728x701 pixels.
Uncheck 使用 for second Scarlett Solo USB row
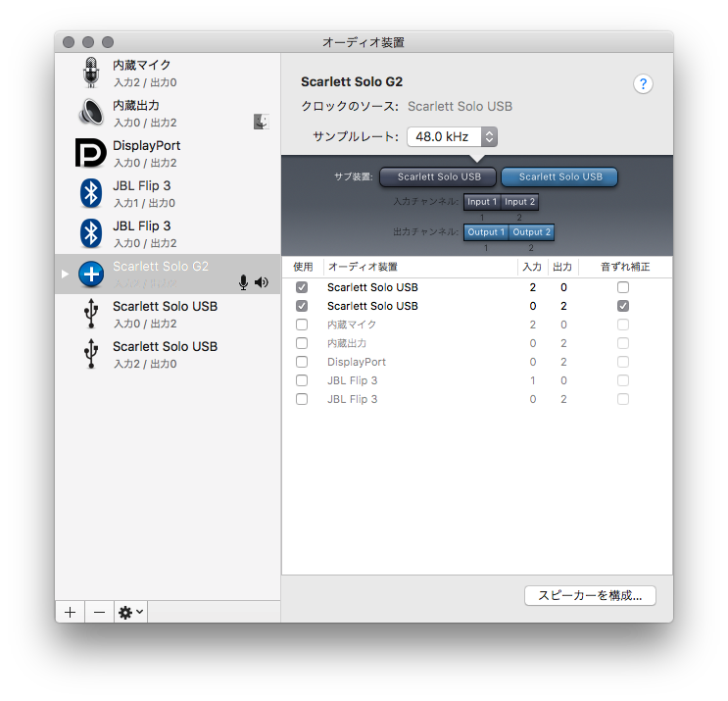[302, 306]
